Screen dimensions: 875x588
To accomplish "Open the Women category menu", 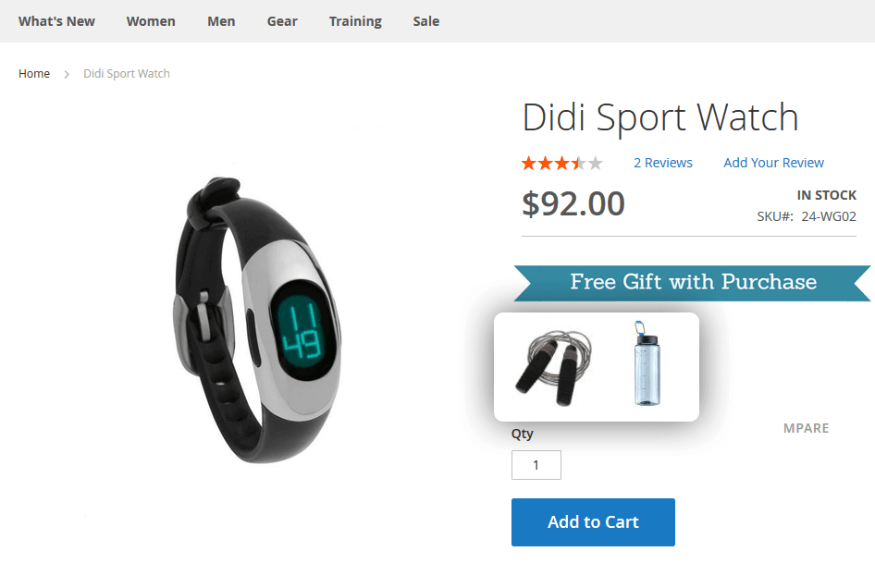I will click(x=151, y=21).
